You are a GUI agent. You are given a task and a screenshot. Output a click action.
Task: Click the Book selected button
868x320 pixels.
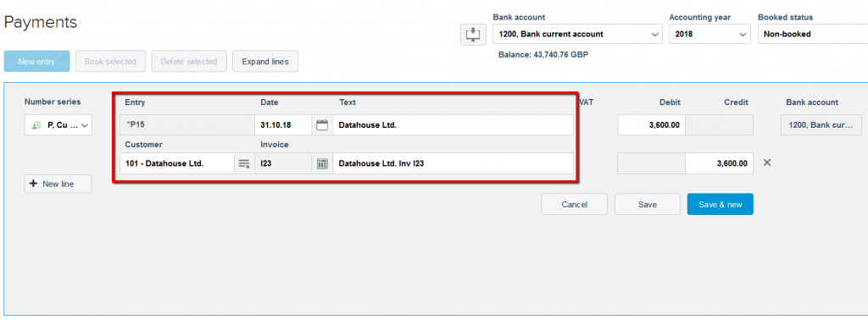click(x=110, y=61)
